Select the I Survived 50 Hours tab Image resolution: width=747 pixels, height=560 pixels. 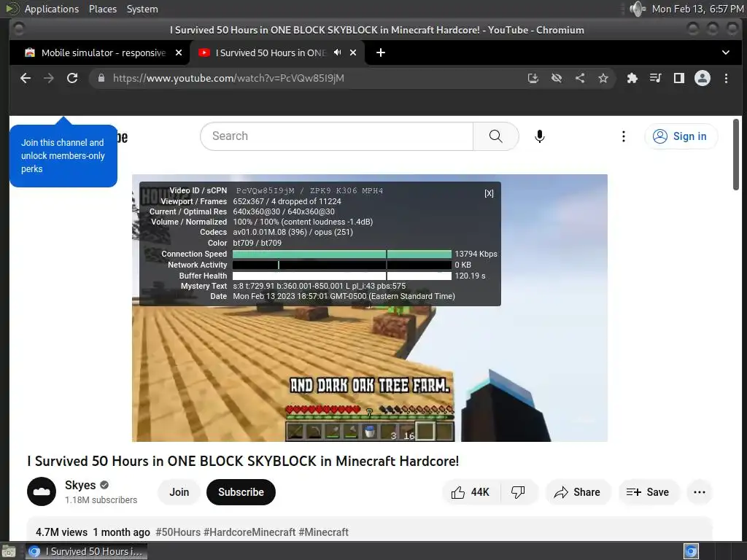(x=270, y=52)
